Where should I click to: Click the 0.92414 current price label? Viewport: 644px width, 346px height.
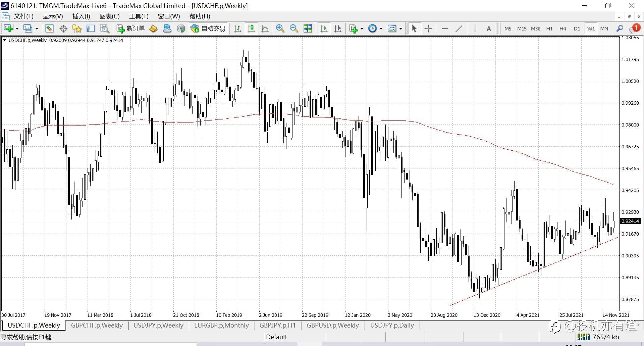pos(630,221)
